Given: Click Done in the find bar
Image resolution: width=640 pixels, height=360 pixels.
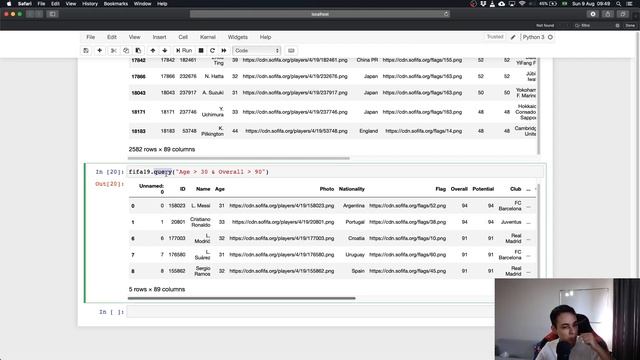Looking at the screenshot, I should pos(630,25).
